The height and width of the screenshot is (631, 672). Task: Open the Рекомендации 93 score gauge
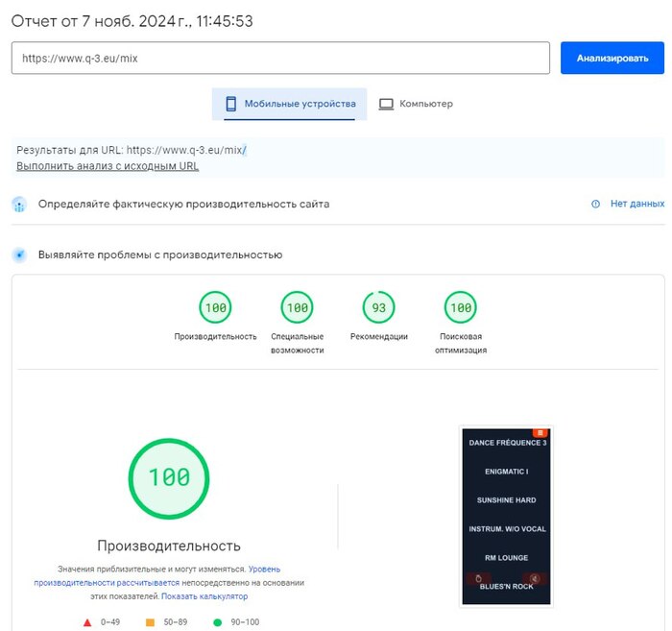(x=378, y=308)
